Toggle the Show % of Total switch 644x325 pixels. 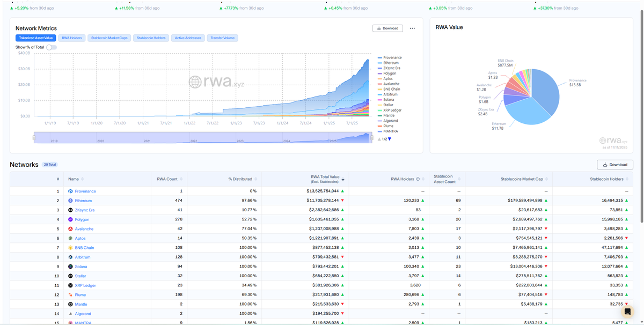click(x=52, y=47)
